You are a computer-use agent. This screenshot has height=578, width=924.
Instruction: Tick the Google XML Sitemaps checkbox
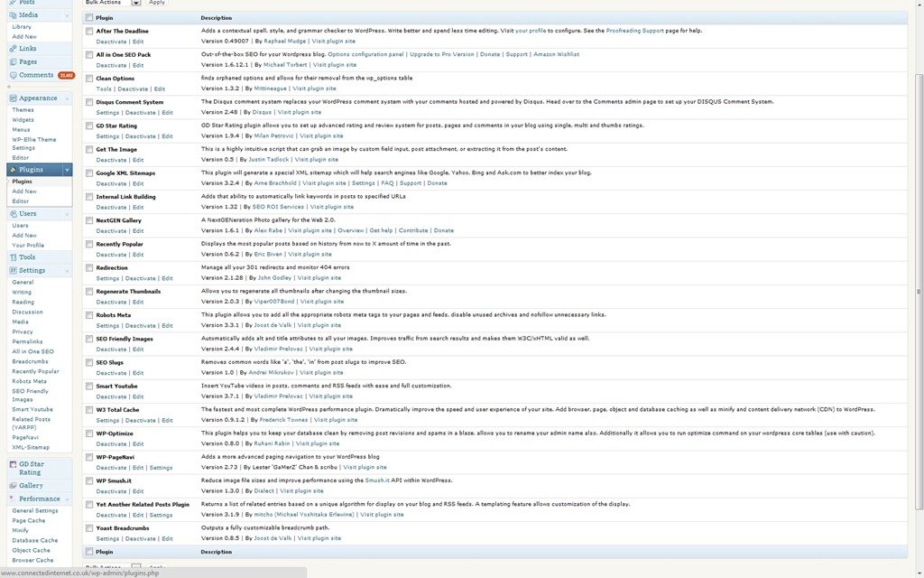tap(89, 173)
